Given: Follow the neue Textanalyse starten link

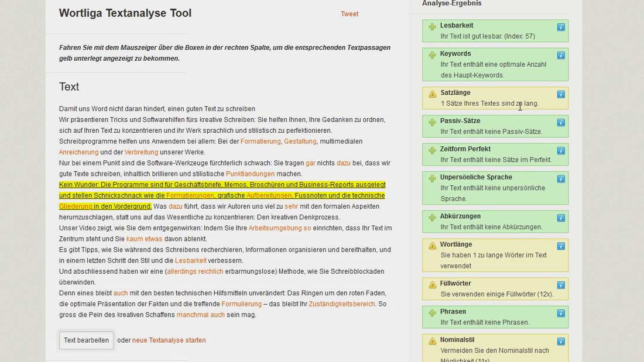Looking at the screenshot, I should click(x=169, y=340).
